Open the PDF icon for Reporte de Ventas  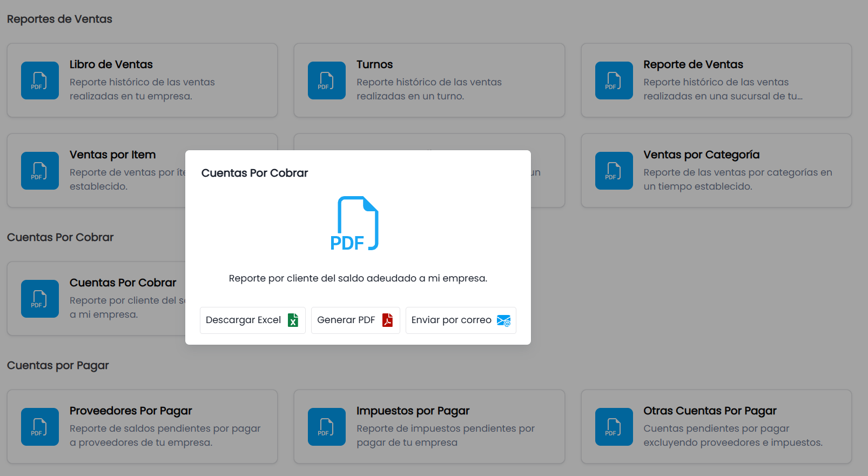click(x=614, y=81)
